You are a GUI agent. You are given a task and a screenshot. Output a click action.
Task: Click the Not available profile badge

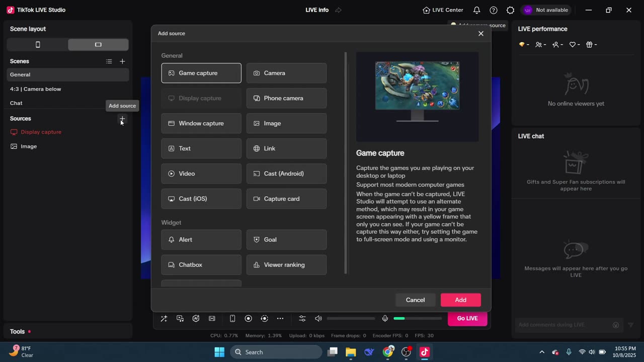tap(546, 10)
